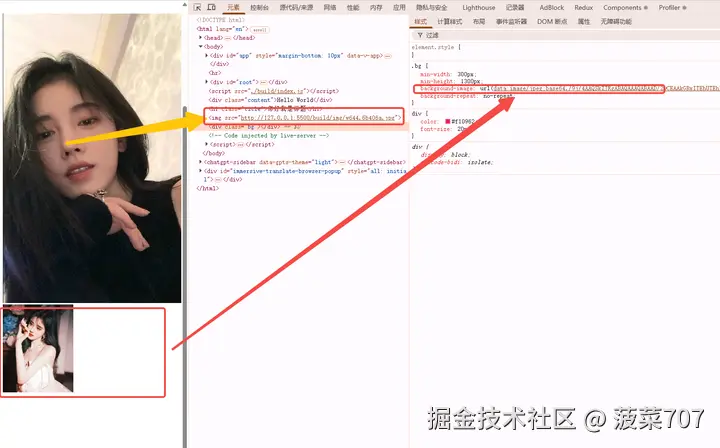Expand the immersive-translate-browser-popup div node
Viewport: 720px width, 448px height.
point(200,171)
